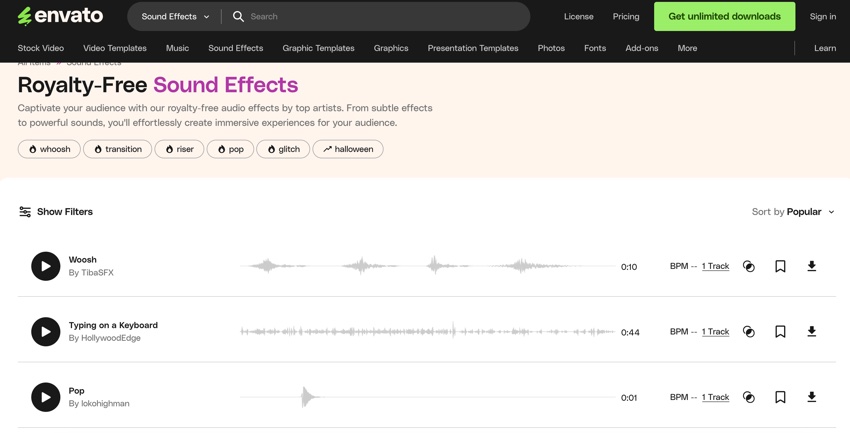Open the Pricing page

point(626,16)
